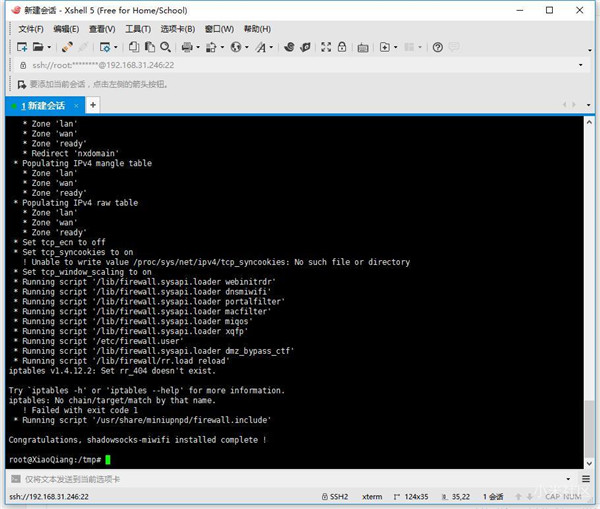This screenshot has height=509, width=600.
Task: Select the 1 新建会话 tab
Action: click(x=42, y=105)
